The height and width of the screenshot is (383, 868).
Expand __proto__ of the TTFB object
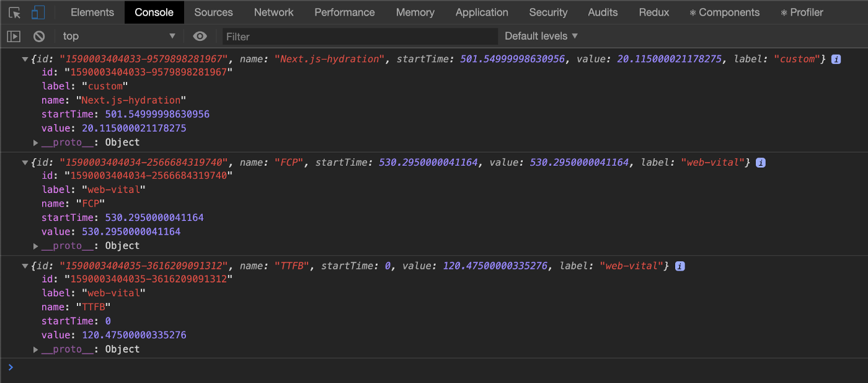click(35, 349)
